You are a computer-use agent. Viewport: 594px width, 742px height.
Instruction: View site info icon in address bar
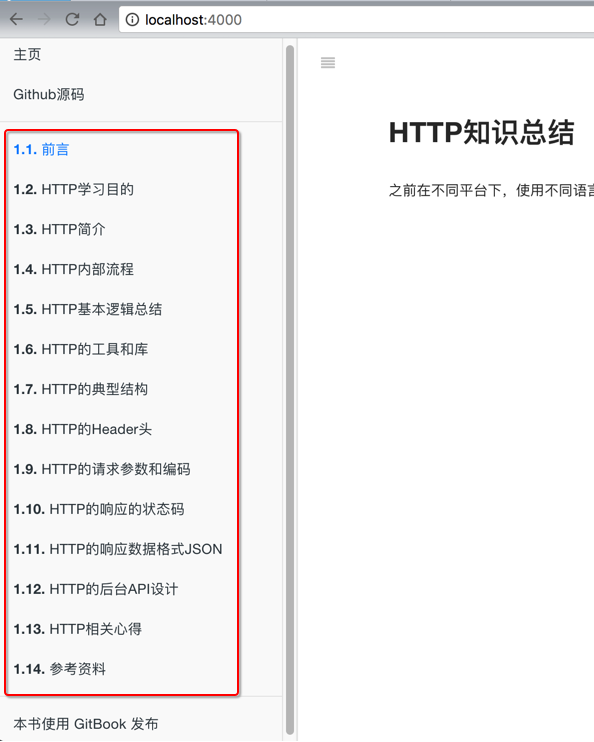(x=132, y=19)
